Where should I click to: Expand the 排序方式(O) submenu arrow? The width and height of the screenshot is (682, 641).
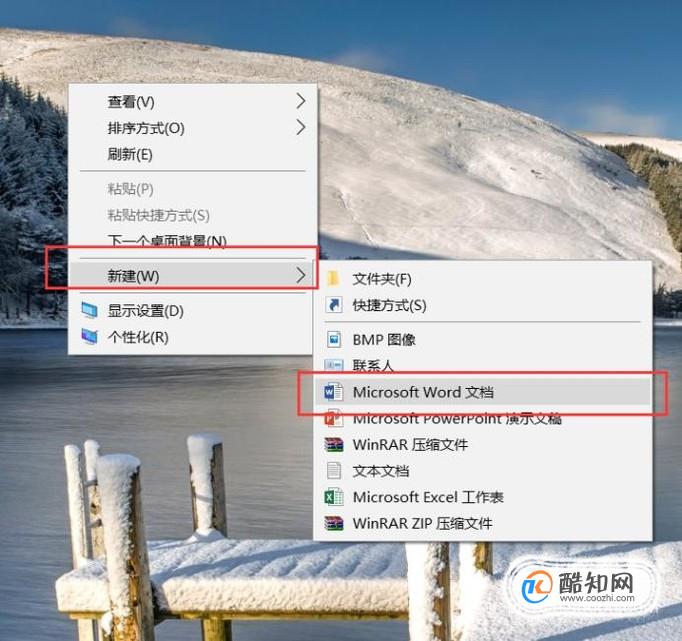point(301,127)
